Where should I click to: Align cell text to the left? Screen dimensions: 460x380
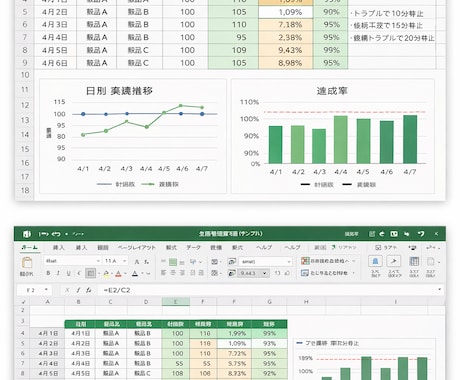(163, 273)
